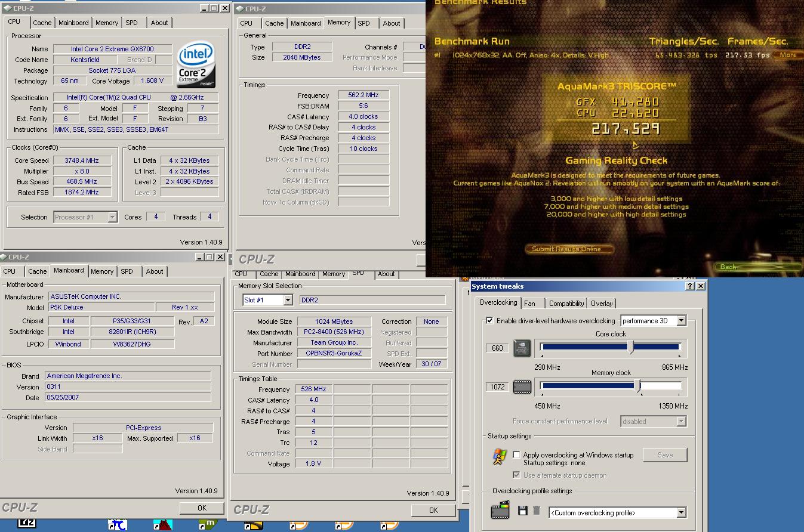Screen dimensions: 804x532
Task: Open the About tab in the processor CPU-Z window
Action: pos(159,23)
